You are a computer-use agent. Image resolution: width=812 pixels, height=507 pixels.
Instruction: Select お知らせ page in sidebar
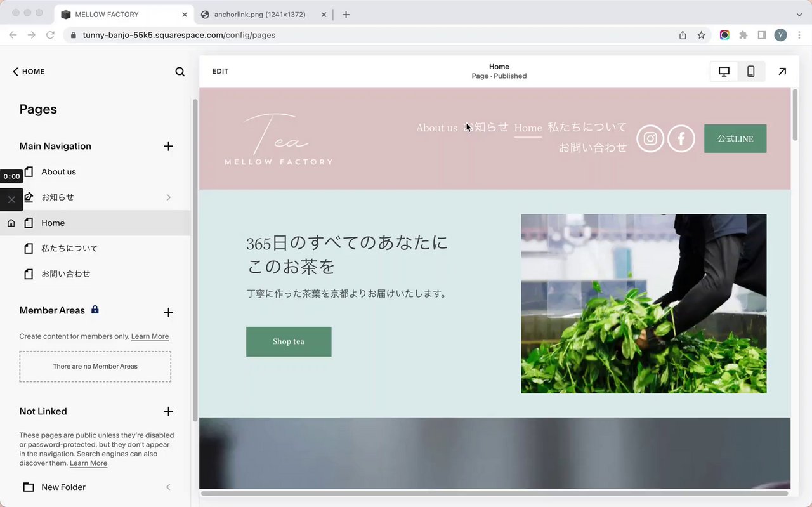click(x=58, y=197)
